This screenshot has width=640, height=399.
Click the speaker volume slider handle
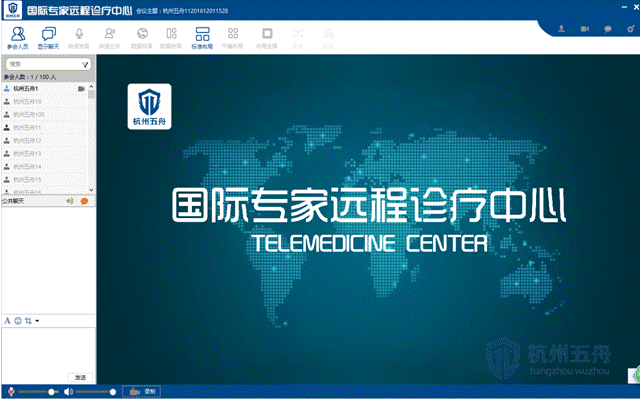(x=113, y=392)
